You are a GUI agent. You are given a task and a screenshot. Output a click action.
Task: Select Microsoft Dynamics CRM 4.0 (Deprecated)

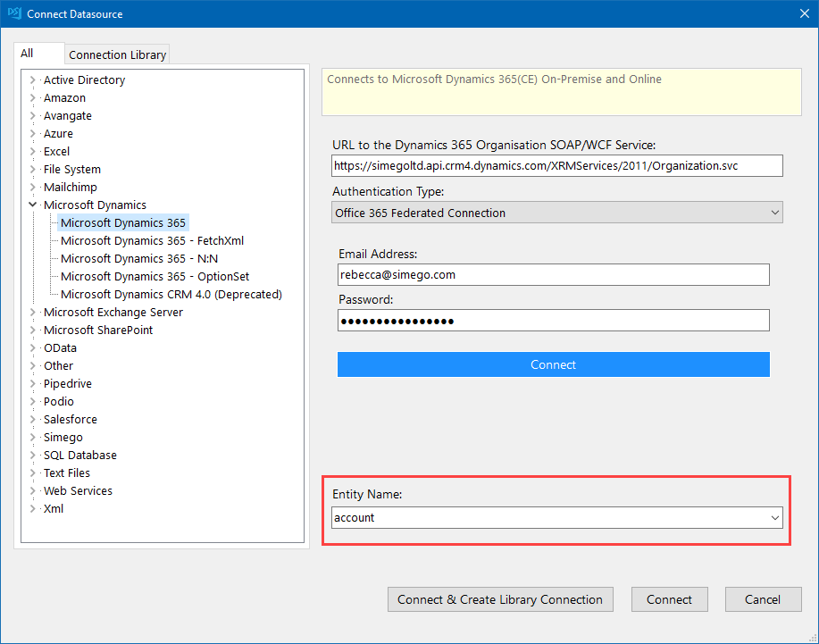171,294
